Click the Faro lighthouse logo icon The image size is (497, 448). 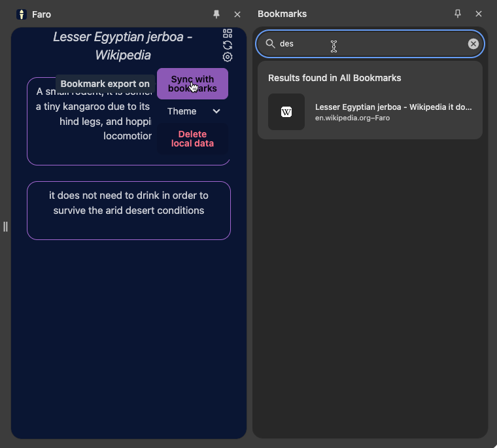click(x=22, y=14)
